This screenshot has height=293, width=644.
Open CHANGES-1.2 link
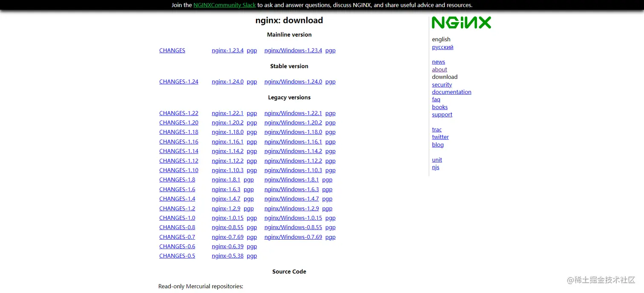coord(177,209)
